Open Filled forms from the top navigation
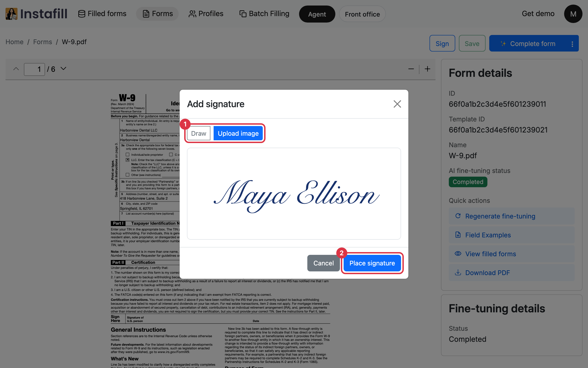 click(x=102, y=14)
